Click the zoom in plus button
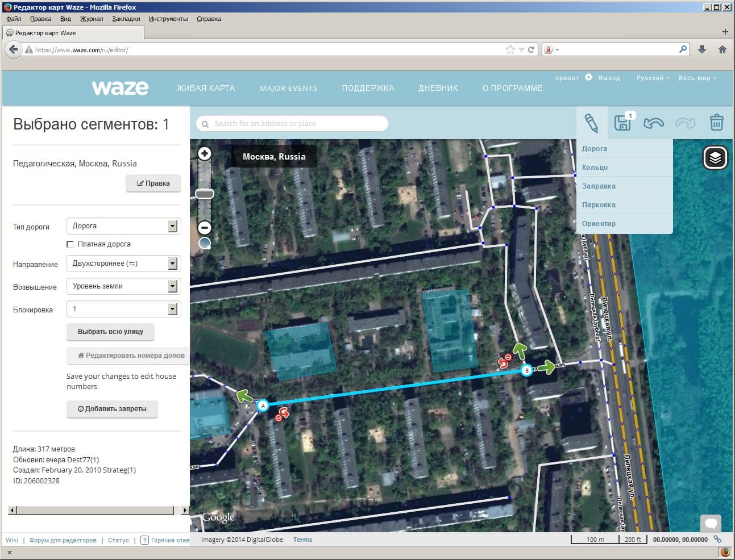 click(205, 153)
